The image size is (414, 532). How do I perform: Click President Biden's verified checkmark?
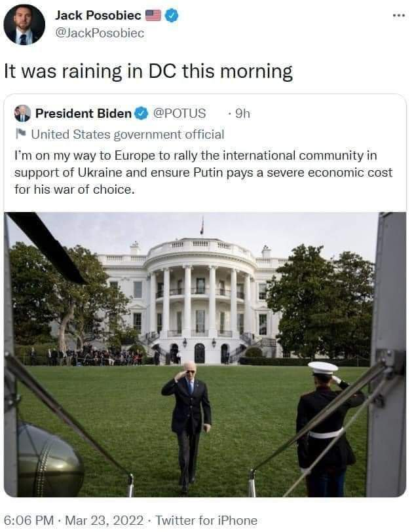coord(141,113)
